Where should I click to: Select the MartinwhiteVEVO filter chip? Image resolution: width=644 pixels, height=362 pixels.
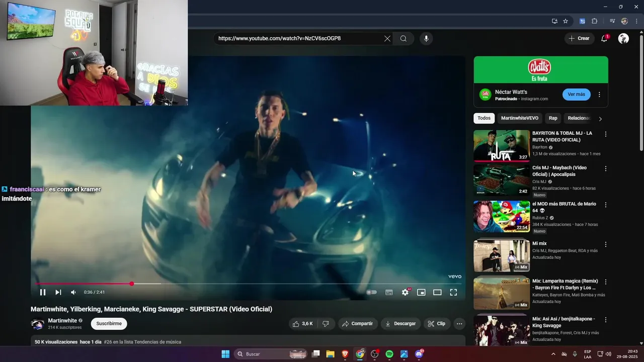point(520,118)
